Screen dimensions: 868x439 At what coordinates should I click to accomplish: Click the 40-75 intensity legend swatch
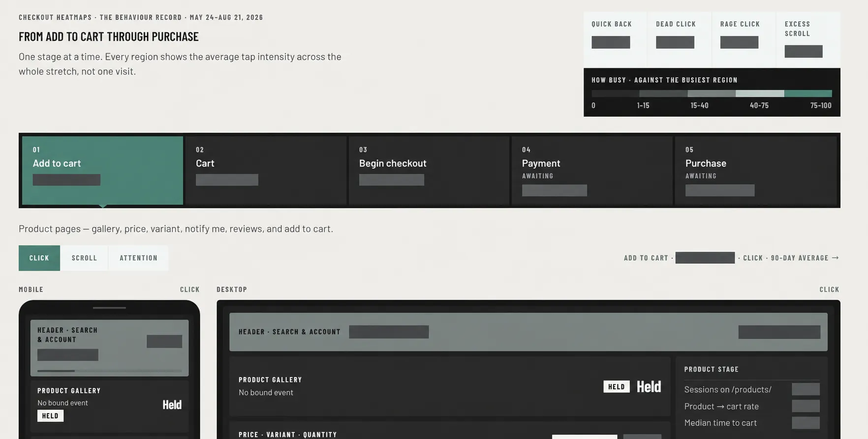tap(760, 94)
